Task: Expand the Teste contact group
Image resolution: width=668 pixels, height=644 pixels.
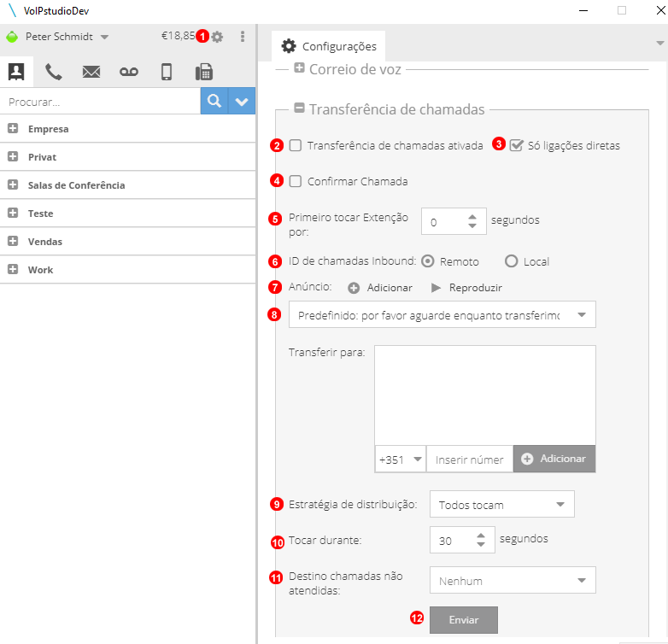Action: (13, 213)
